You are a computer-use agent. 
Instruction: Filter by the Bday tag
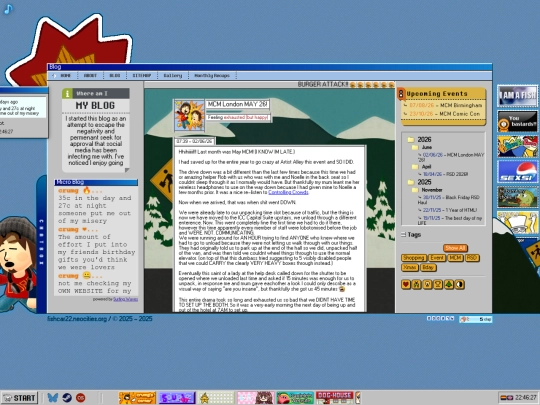pos(428,267)
